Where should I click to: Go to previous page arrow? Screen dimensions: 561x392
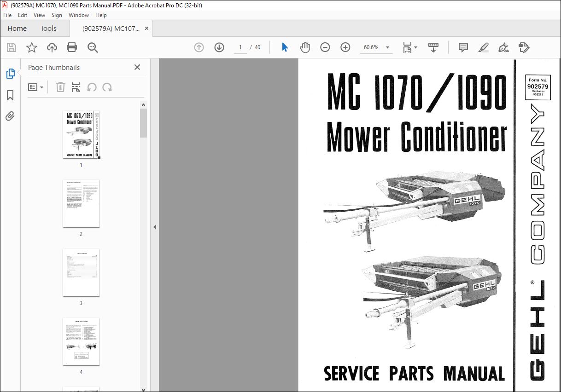pyautogui.click(x=199, y=47)
